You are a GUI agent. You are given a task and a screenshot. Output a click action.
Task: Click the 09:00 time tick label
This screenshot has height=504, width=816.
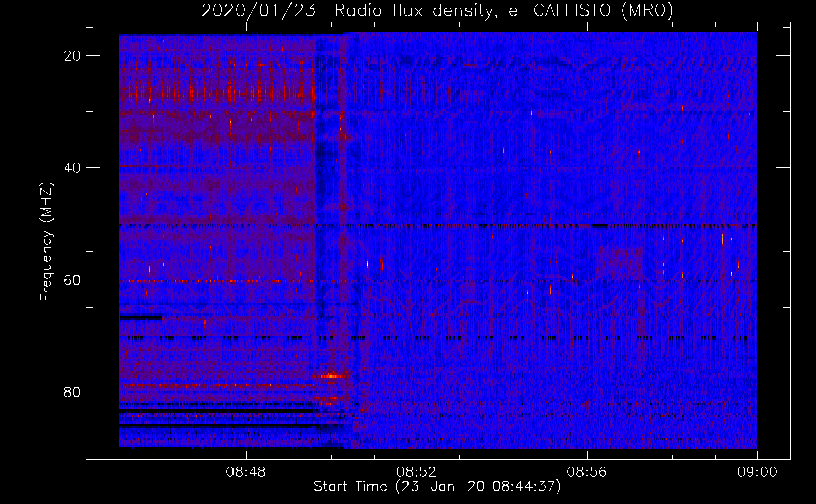(757, 472)
